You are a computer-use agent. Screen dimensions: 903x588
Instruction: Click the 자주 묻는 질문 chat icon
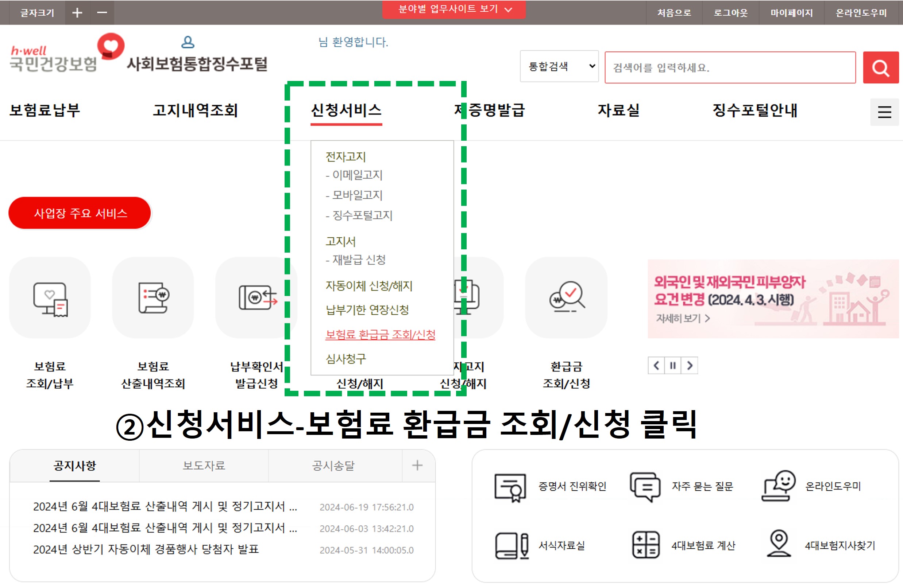pyautogui.click(x=645, y=486)
